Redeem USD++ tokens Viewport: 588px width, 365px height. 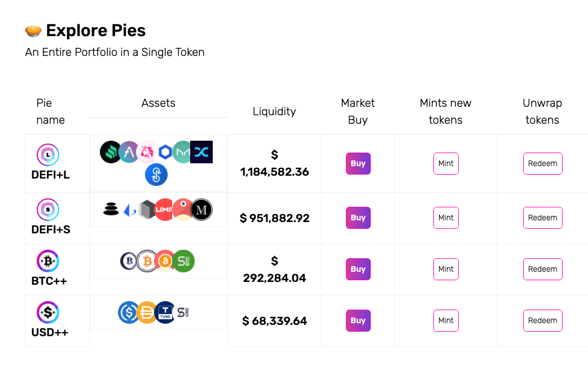(x=542, y=320)
